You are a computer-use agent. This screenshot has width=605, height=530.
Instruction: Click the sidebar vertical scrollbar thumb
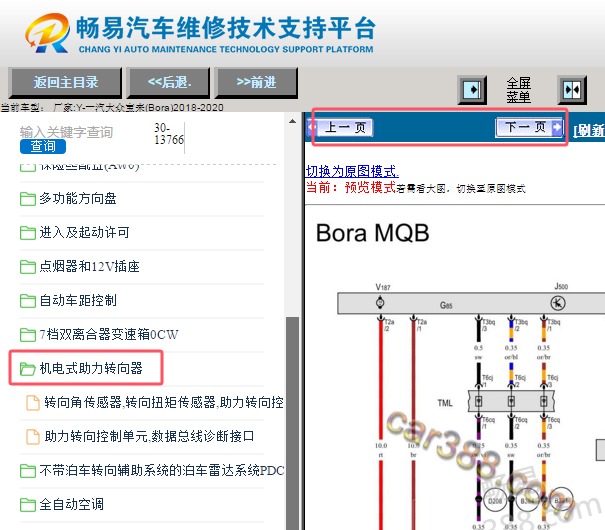[x=292, y=423]
